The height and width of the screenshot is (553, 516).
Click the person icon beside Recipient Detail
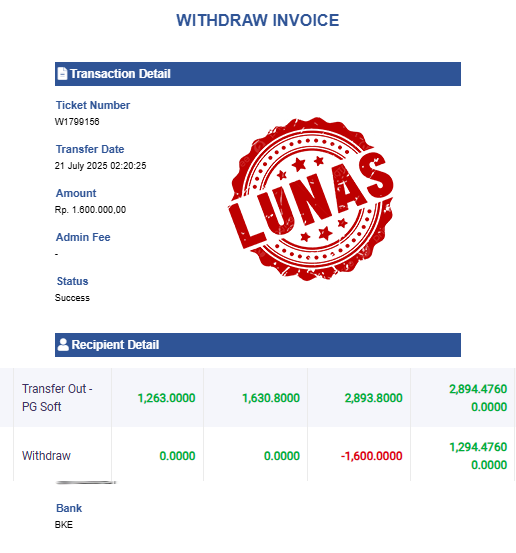point(63,345)
